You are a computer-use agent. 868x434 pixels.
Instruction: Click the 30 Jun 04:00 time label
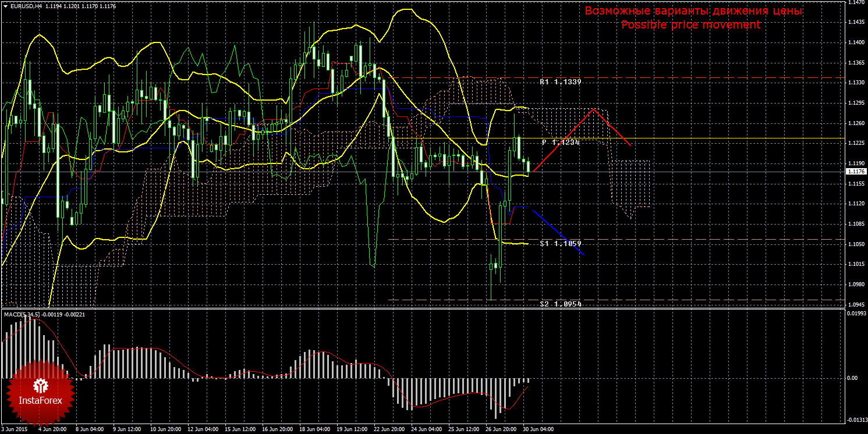[538, 429]
